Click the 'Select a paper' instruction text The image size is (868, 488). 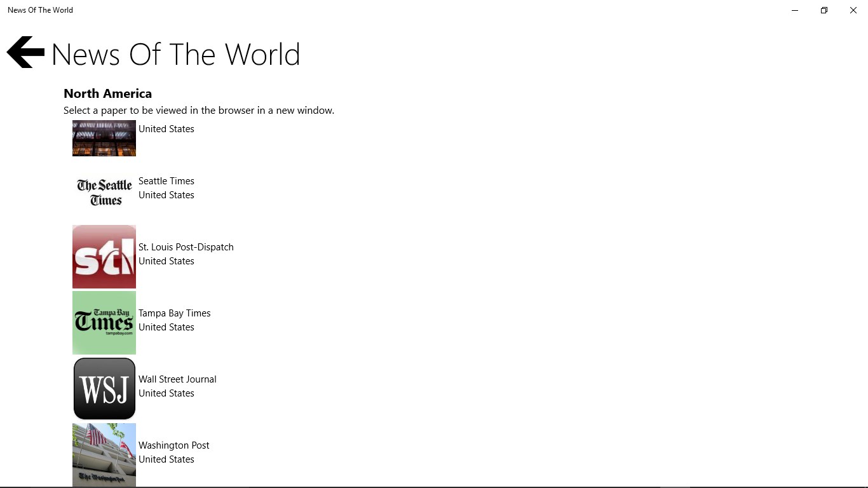(199, 110)
